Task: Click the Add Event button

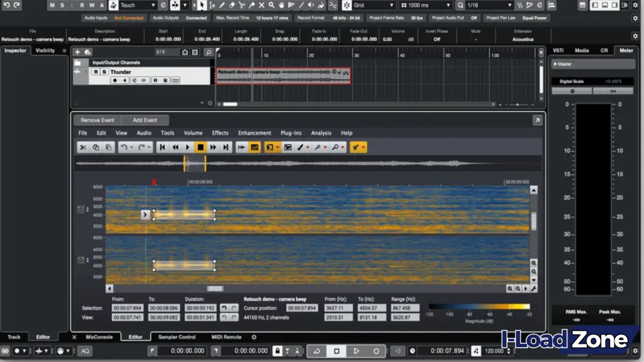Action: pos(145,119)
